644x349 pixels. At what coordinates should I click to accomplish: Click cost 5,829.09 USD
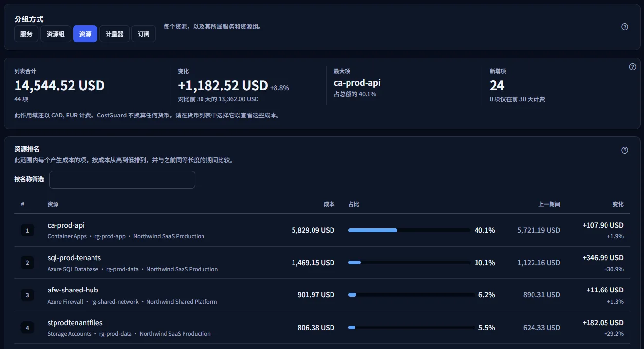pyautogui.click(x=313, y=230)
